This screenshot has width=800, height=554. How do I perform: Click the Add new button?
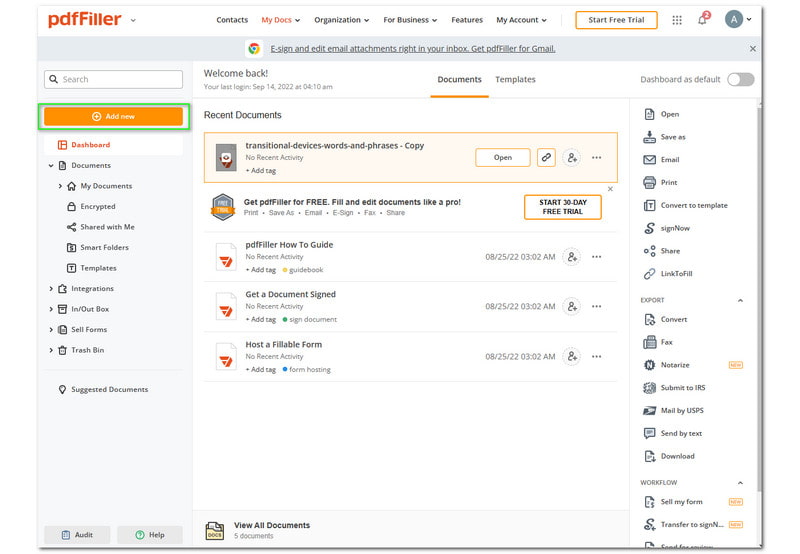pos(113,116)
